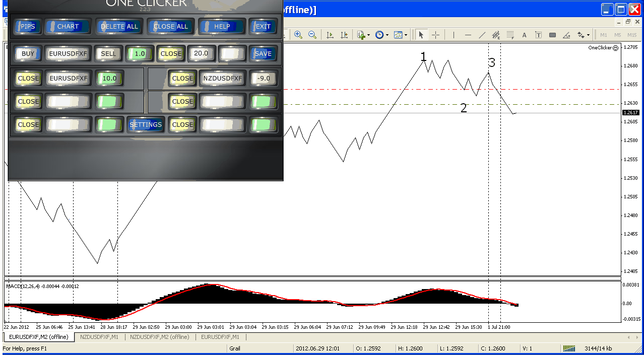Screen dimensions: 644x355
Task: Switch to the NZDUSDFXF,M1 chart tab
Action: 99,337
